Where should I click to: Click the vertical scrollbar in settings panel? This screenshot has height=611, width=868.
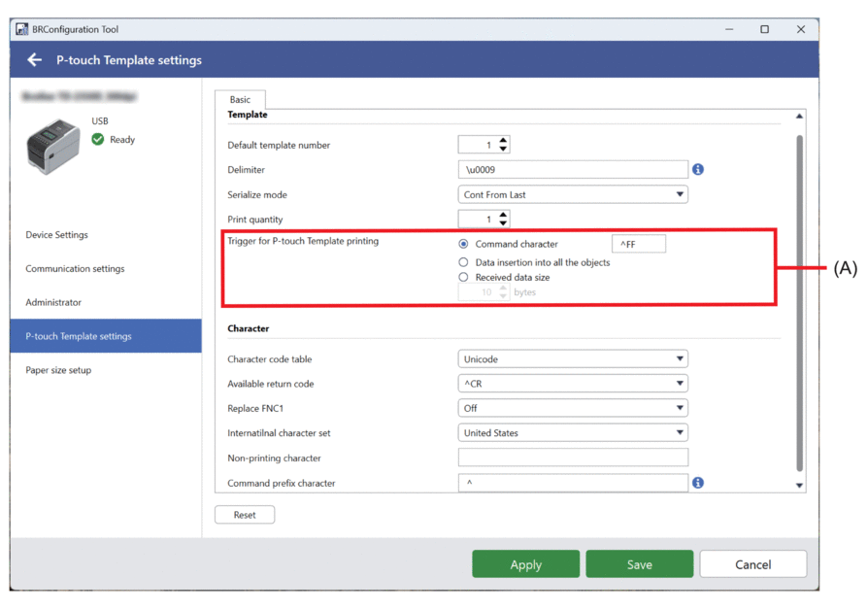(x=799, y=301)
